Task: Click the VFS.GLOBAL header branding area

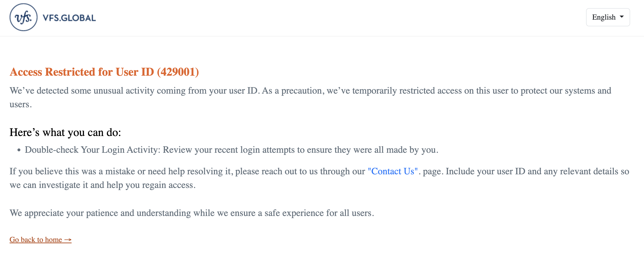Action: [x=52, y=17]
